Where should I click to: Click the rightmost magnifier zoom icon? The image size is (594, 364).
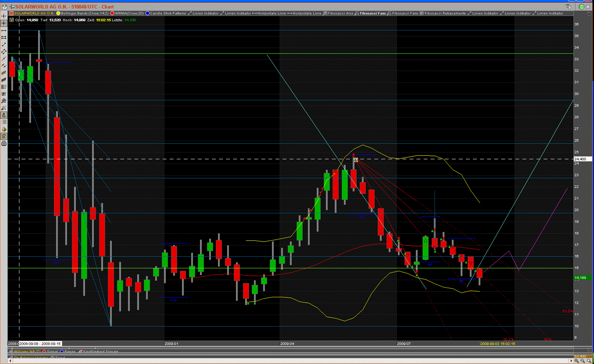coord(589,361)
